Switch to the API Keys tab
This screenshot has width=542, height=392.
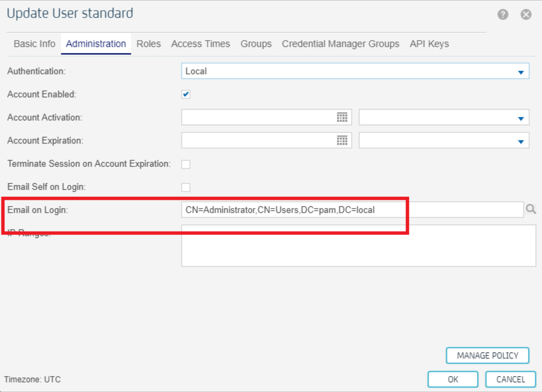(429, 44)
